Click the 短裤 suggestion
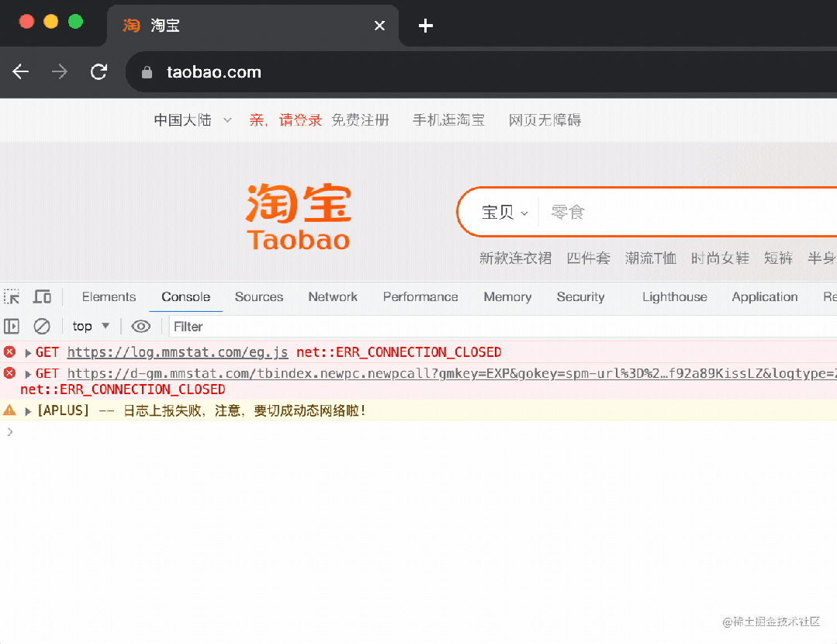This screenshot has width=837, height=644. coord(778,258)
